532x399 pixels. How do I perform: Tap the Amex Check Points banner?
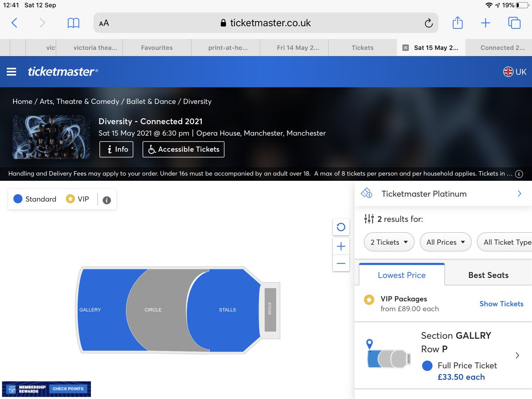click(x=47, y=388)
